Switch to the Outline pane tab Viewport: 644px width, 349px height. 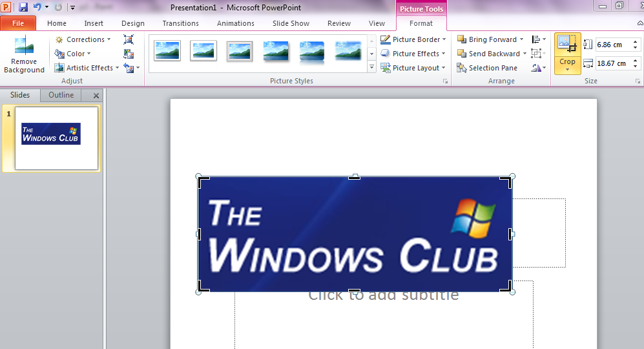coord(61,95)
